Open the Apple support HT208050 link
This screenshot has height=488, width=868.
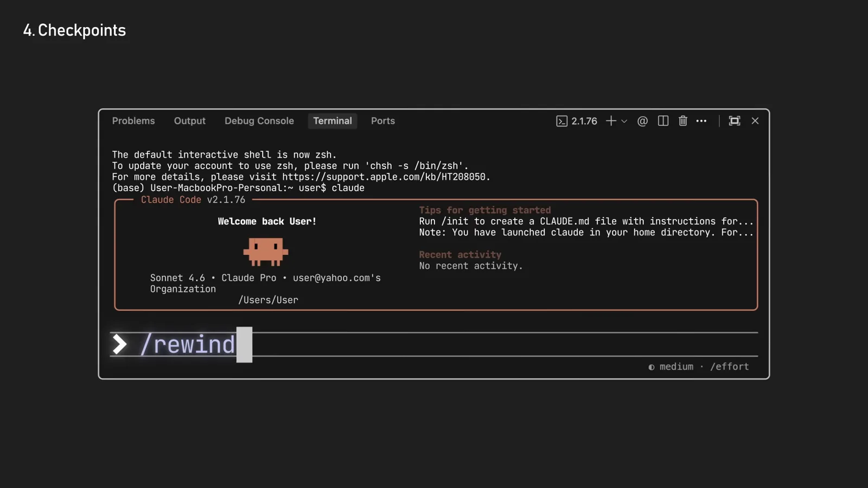point(384,177)
